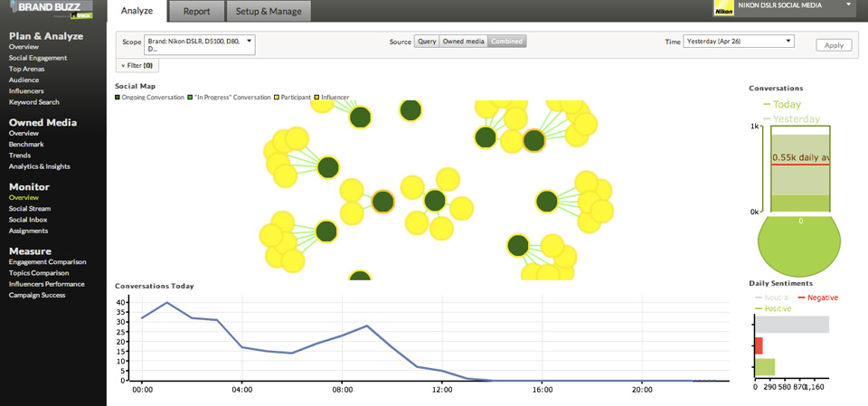
Task: Toggle the Negative sentiment legend item
Action: coord(817,297)
